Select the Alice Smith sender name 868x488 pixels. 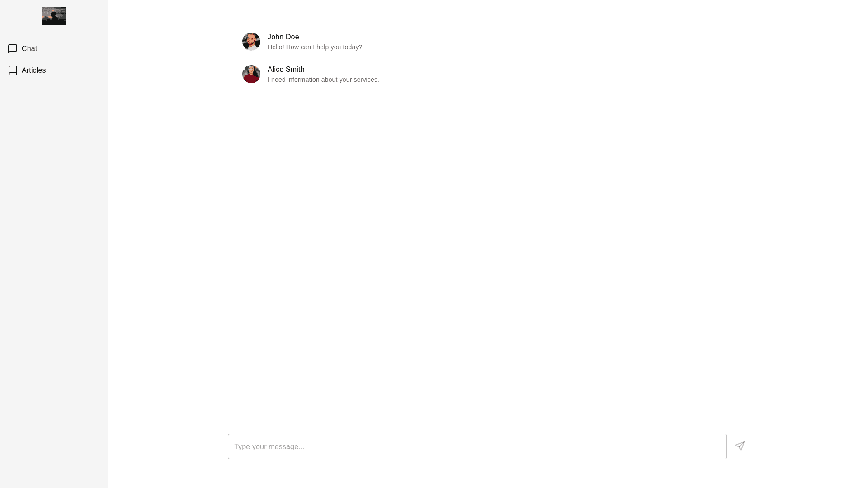(286, 70)
